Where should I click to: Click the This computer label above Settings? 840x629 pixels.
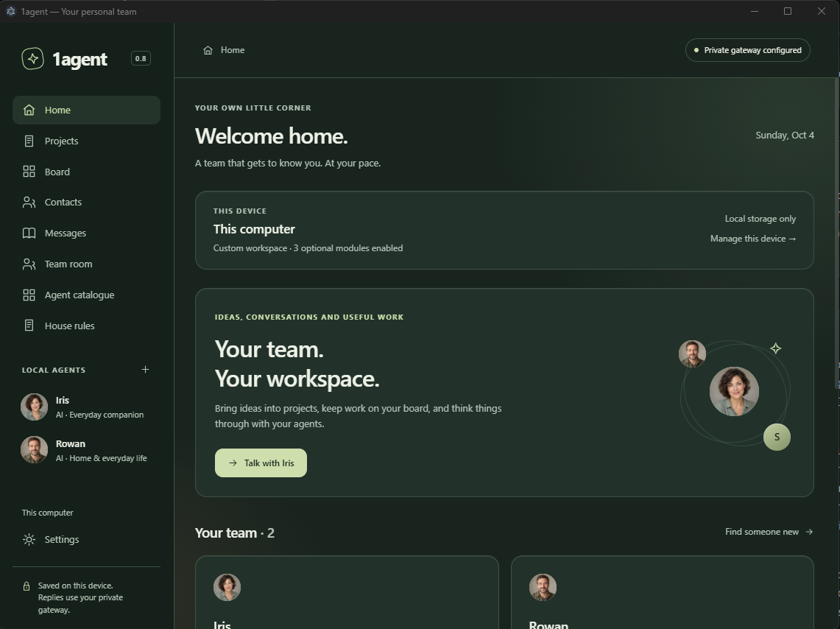click(48, 513)
